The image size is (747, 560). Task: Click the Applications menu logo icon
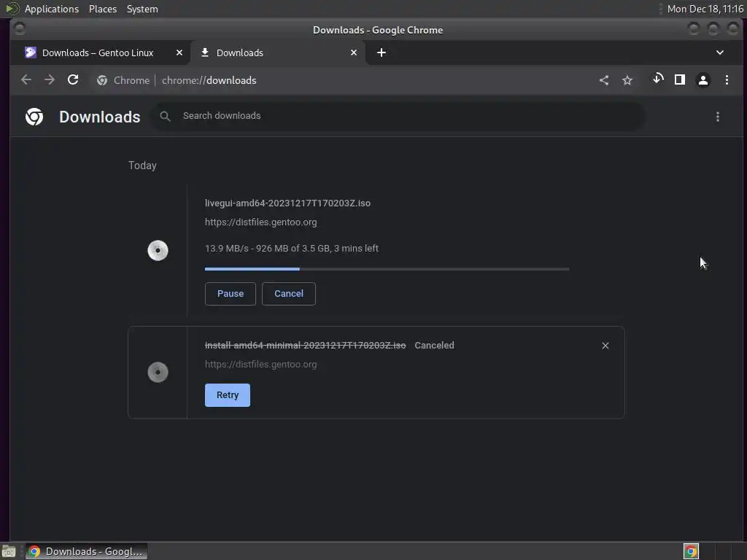point(12,9)
